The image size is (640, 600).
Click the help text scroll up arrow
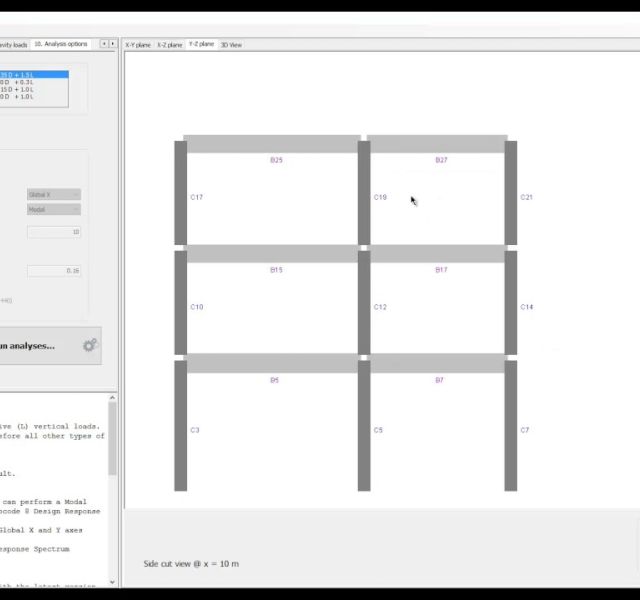point(112,398)
